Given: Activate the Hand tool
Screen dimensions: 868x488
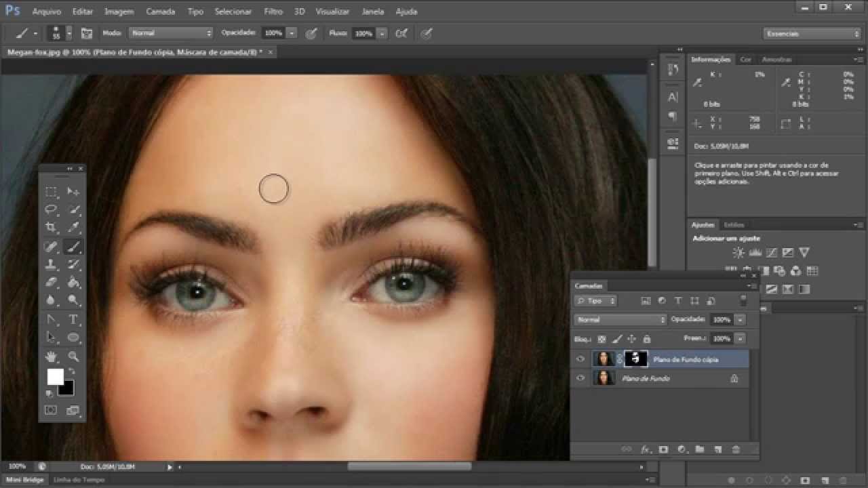Looking at the screenshot, I should (51, 357).
